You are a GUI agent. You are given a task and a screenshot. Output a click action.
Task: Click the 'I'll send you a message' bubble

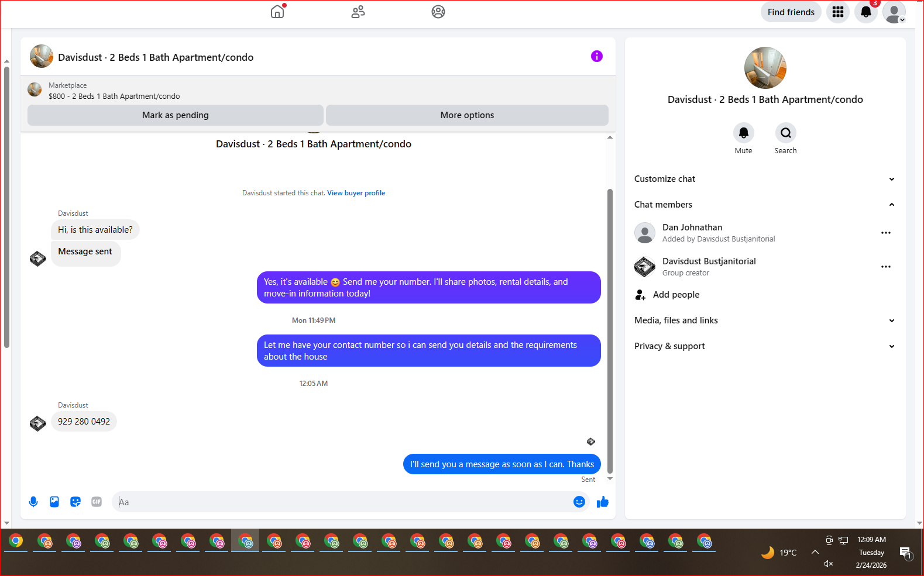[501, 464]
